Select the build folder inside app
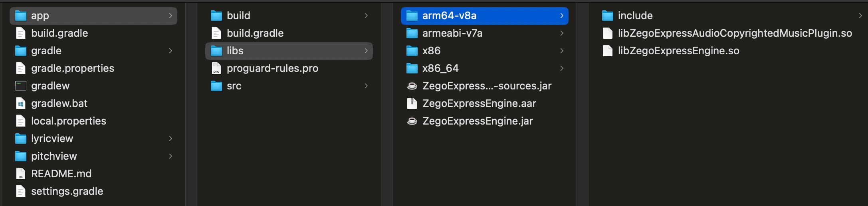 point(289,16)
